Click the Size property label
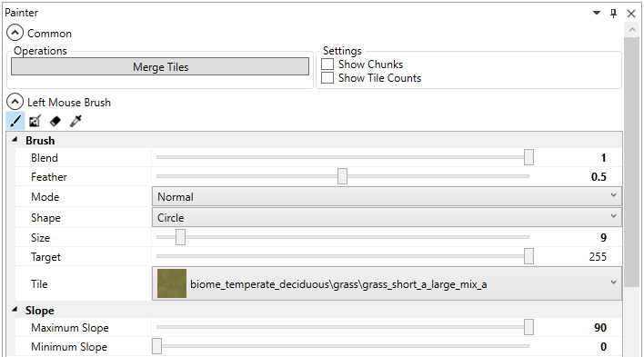Viewport: 644px width, 357px height. click(x=40, y=238)
